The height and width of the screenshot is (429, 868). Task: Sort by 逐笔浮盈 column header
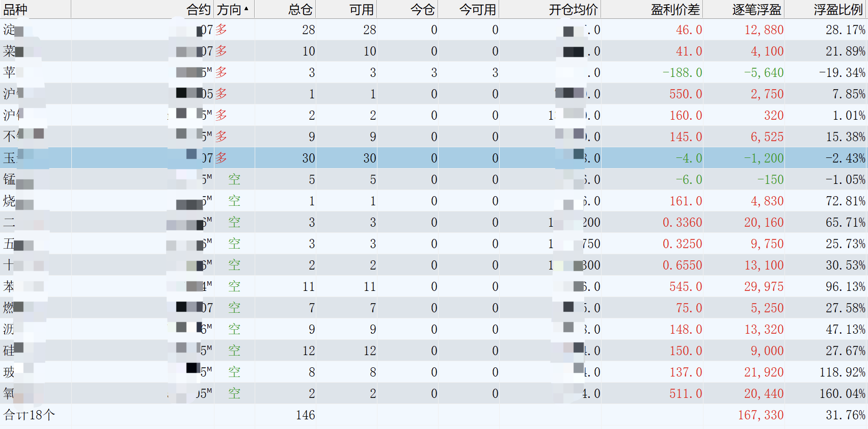coord(756,10)
